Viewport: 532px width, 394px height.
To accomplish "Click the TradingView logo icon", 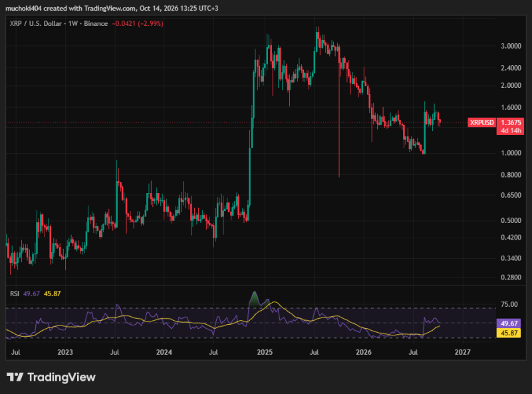I will (15, 377).
